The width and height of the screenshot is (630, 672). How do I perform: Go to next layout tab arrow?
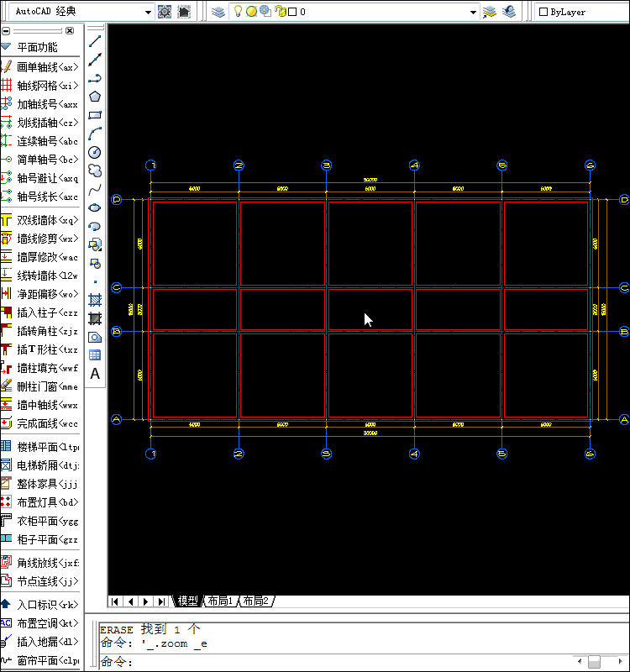pyautogui.click(x=145, y=601)
